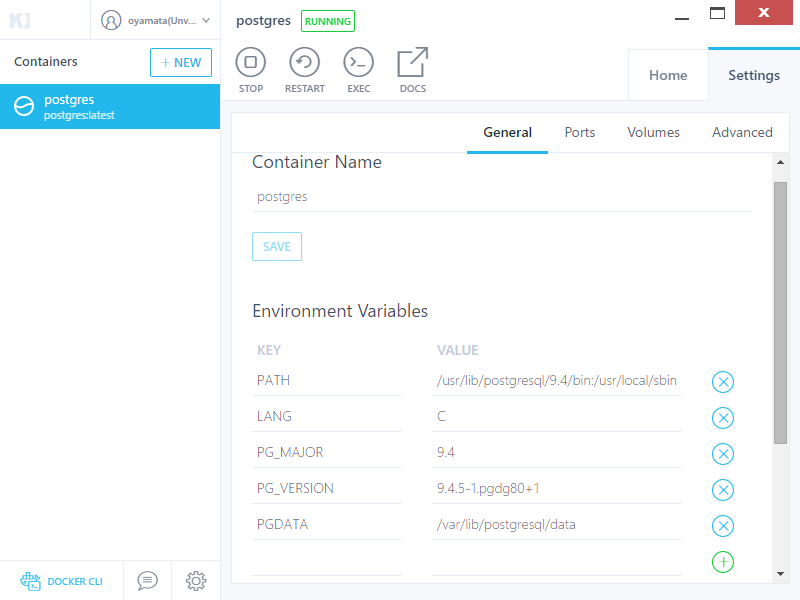Edit the PATH value field

click(557, 381)
